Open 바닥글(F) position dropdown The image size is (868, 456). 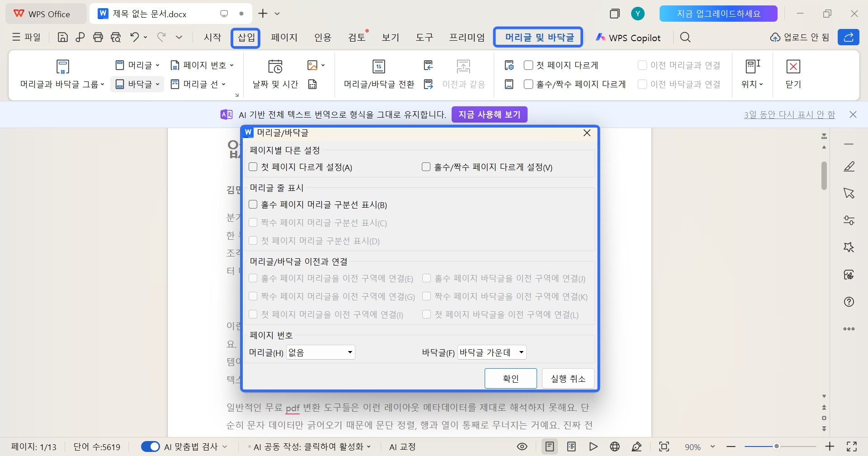[x=492, y=352]
